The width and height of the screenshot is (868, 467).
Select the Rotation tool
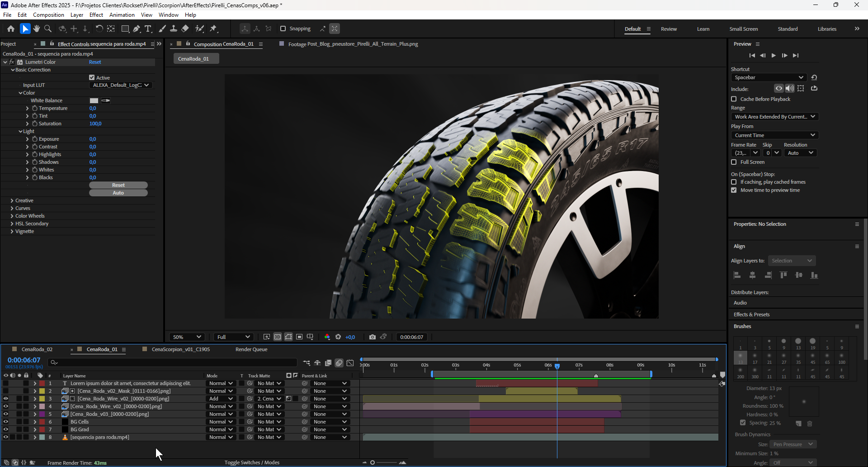point(99,29)
